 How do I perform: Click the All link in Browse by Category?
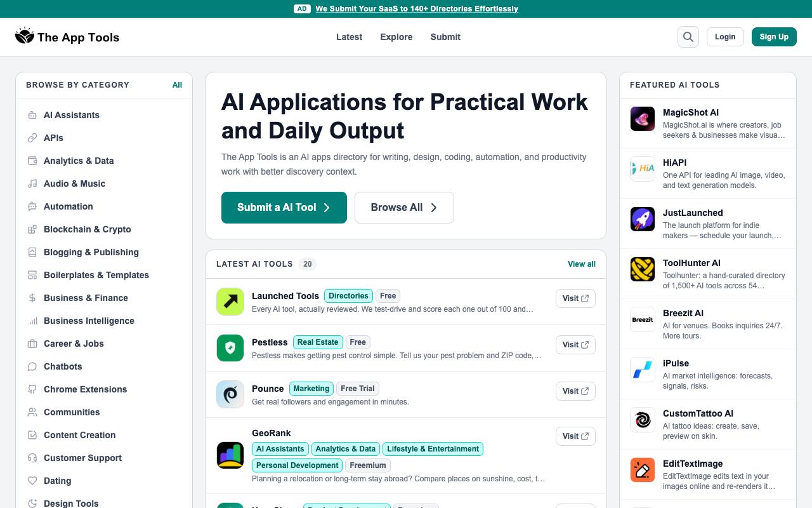pos(177,85)
